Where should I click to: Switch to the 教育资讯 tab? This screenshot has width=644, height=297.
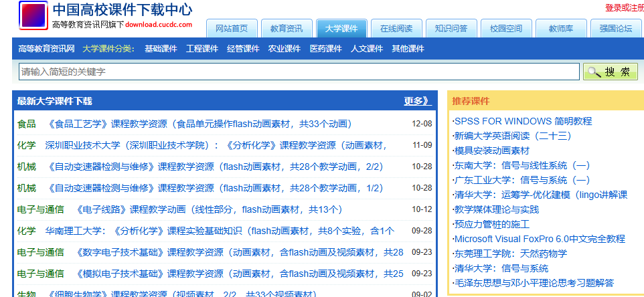(x=287, y=29)
